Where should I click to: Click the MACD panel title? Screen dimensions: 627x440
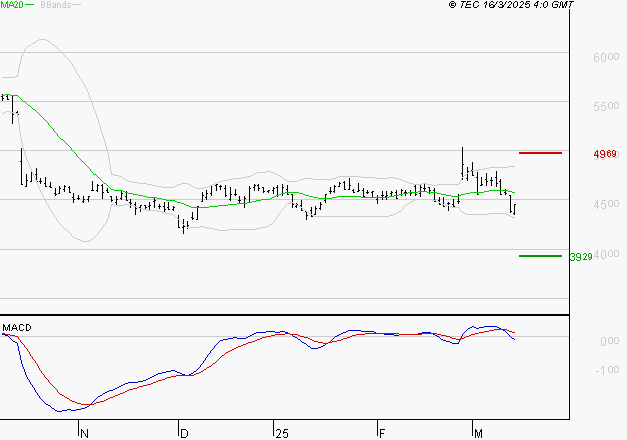coord(16,328)
